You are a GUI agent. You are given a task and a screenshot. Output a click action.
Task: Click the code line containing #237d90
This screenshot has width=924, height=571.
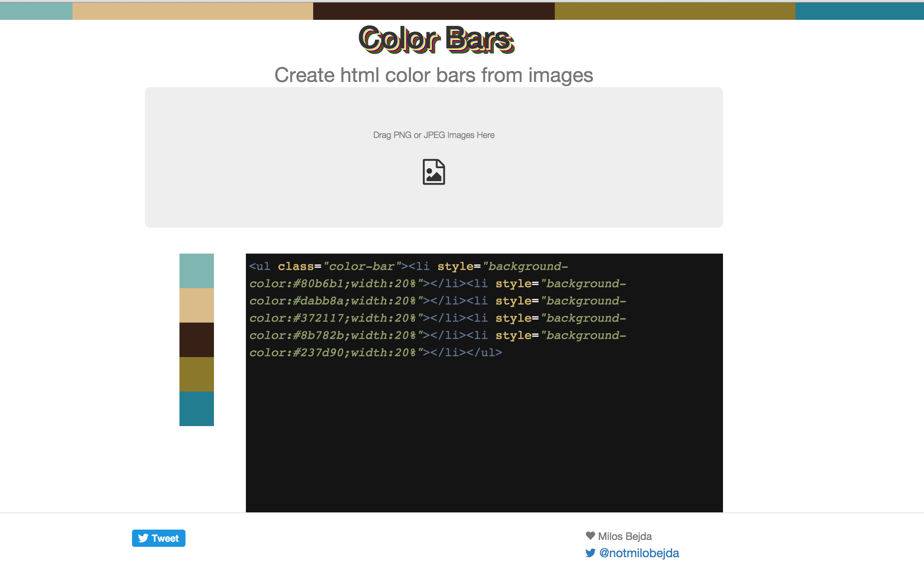(x=376, y=353)
